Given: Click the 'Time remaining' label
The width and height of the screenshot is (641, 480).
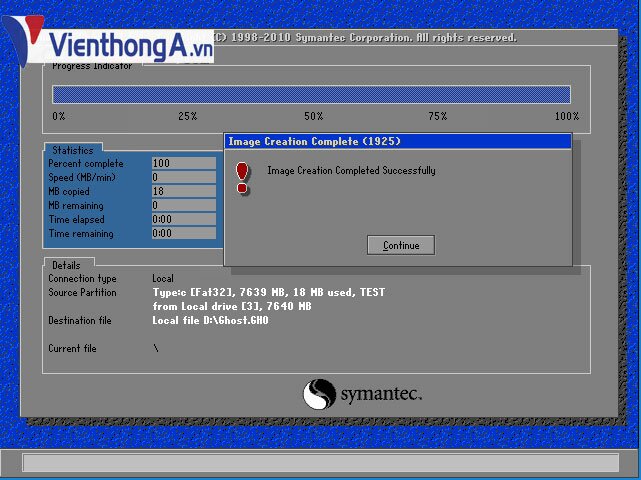Looking at the screenshot, I should (x=81, y=233).
